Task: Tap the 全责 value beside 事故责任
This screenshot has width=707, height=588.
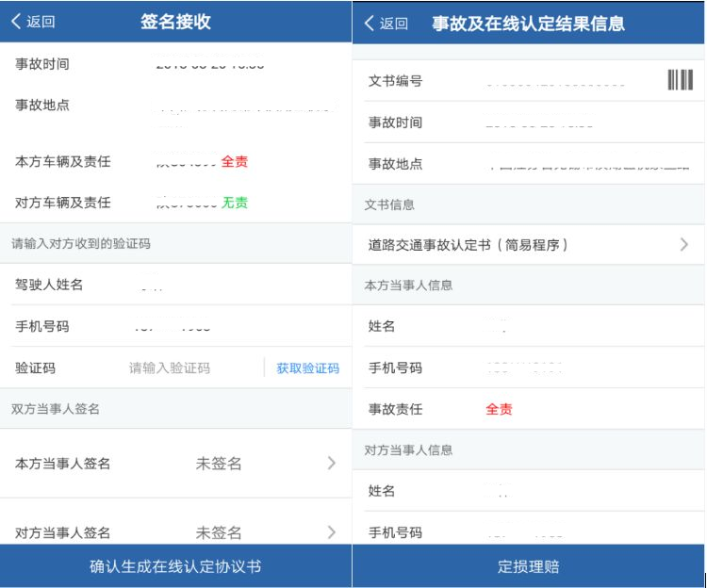Action: [499, 410]
